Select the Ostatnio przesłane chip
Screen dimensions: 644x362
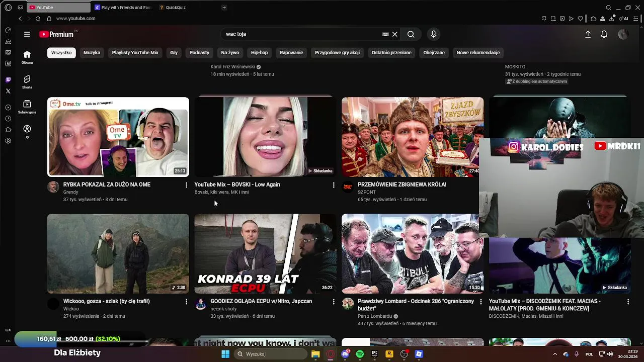coord(391,53)
